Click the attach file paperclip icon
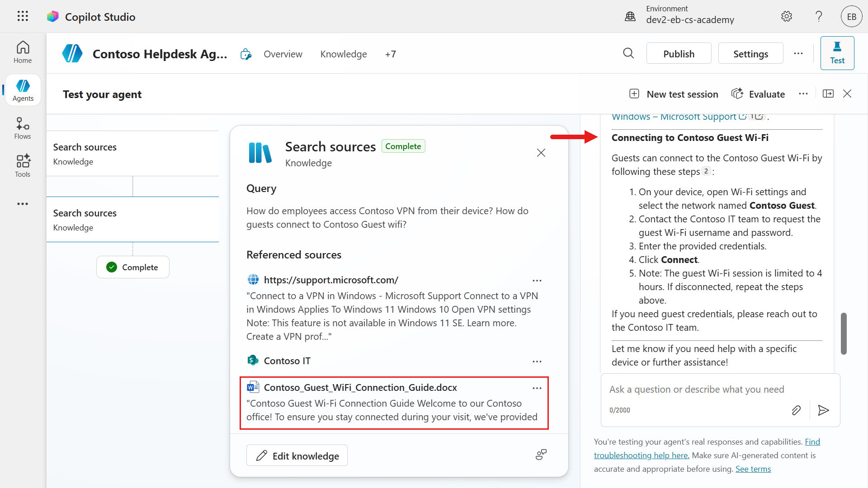This screenshot has height=488, width=868. click(796, 410)
